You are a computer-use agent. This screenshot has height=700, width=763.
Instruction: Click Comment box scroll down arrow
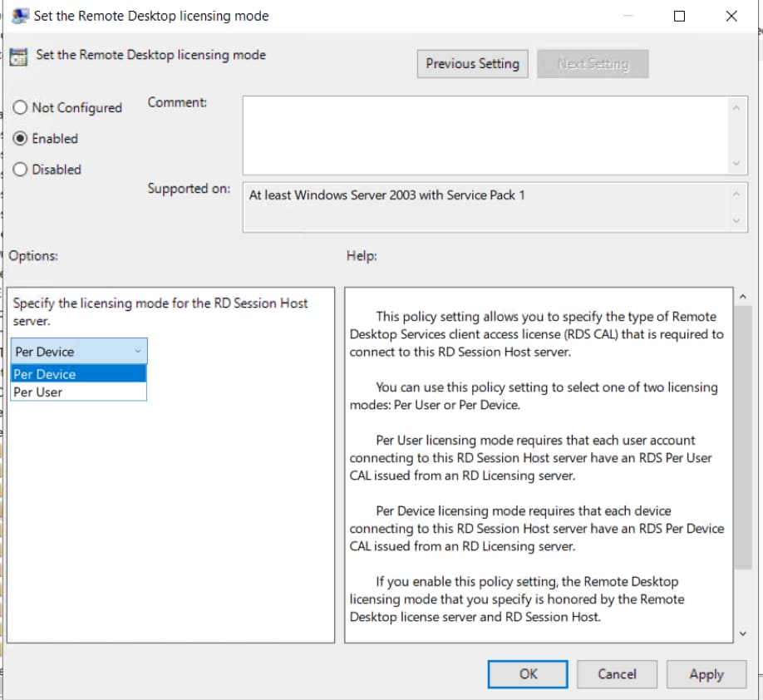[736, 165]
